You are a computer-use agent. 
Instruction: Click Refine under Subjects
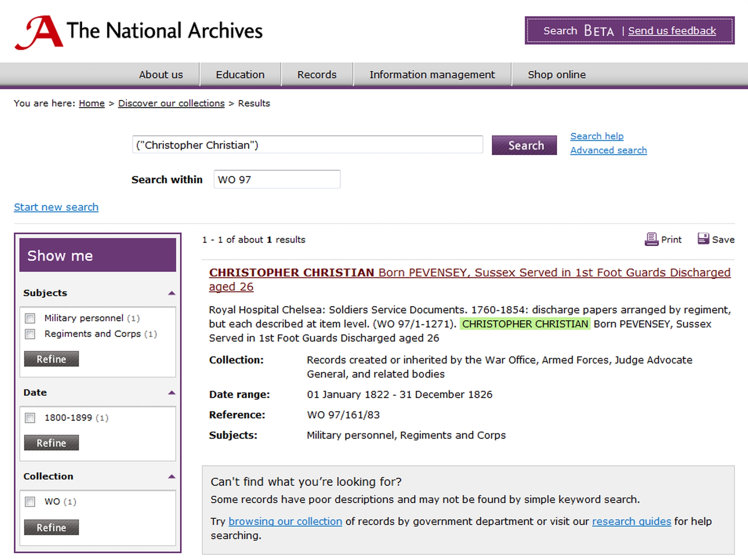click(x=51, y=359)
